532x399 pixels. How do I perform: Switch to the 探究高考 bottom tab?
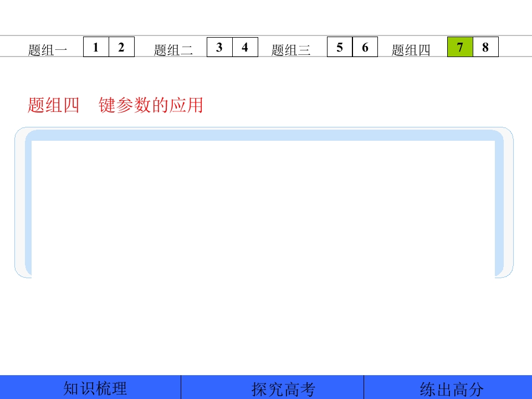(x=273, y=387)
